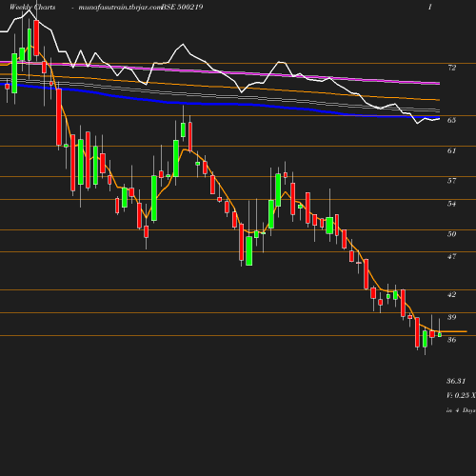Click the 'in 4 Days' text
The height and width of the screenshot is (476, 476).
tap(461, 410)
